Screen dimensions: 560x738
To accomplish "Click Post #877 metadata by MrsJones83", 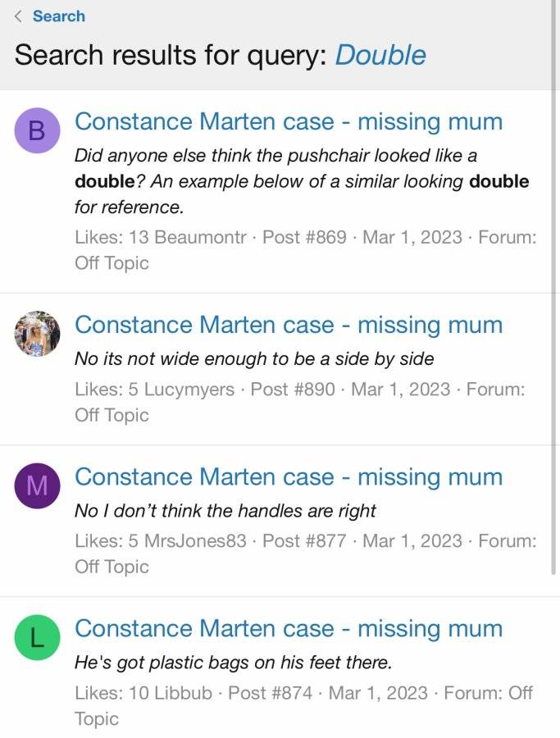I will pyautogui.click(x=305, y=554).
